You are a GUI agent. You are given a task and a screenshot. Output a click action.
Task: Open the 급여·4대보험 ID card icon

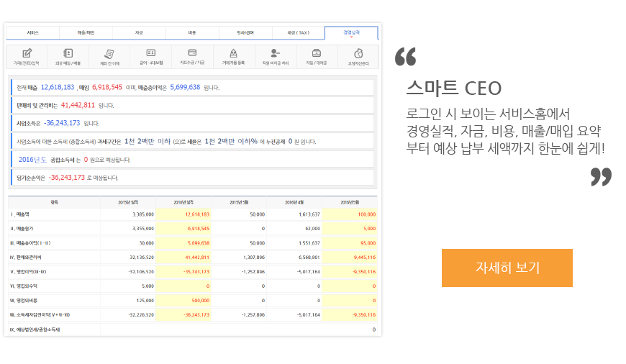(x=151, y=53)
